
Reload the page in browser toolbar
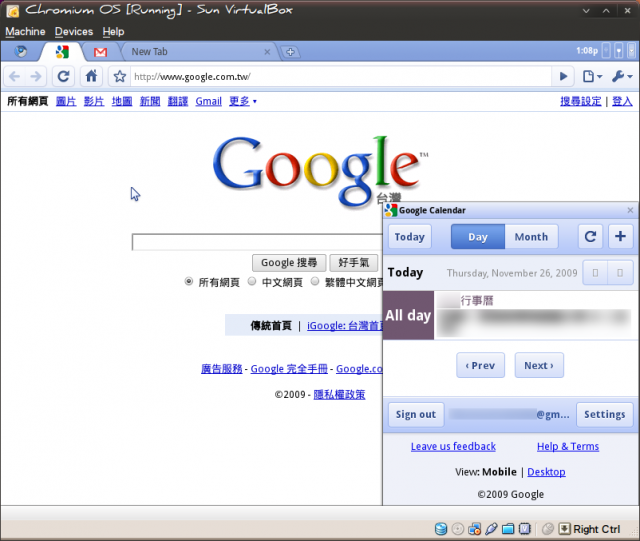tap(63, 76)
